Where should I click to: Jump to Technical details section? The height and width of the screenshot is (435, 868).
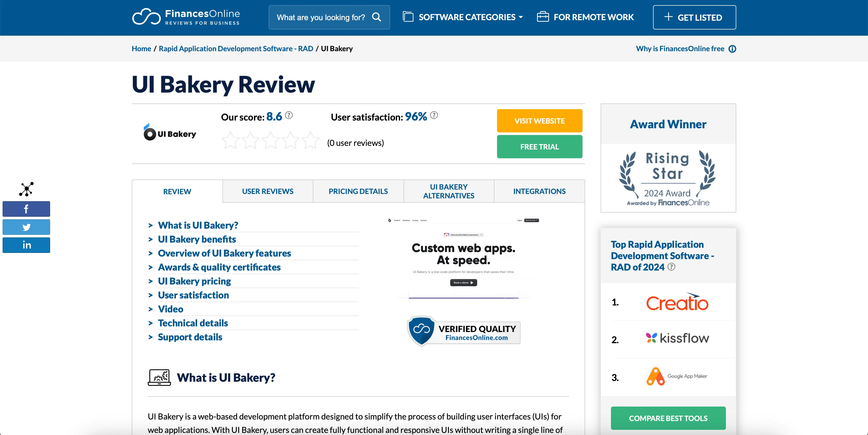tap(193, 323)
